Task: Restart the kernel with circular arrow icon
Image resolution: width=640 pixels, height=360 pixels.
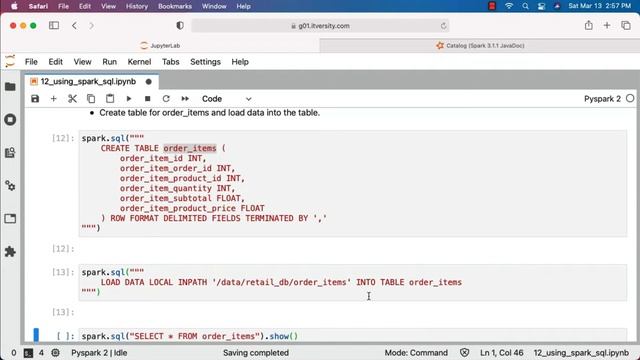Action: click(166, 99)
